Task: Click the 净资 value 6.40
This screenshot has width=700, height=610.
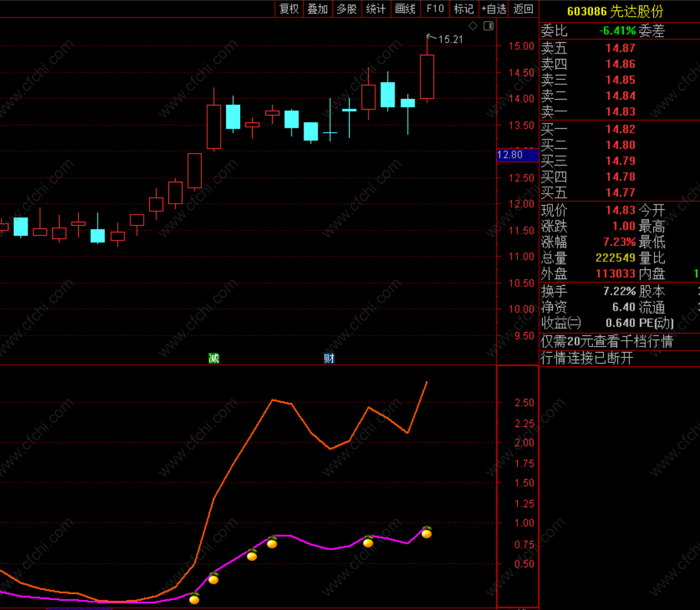Action: [624, 307]
